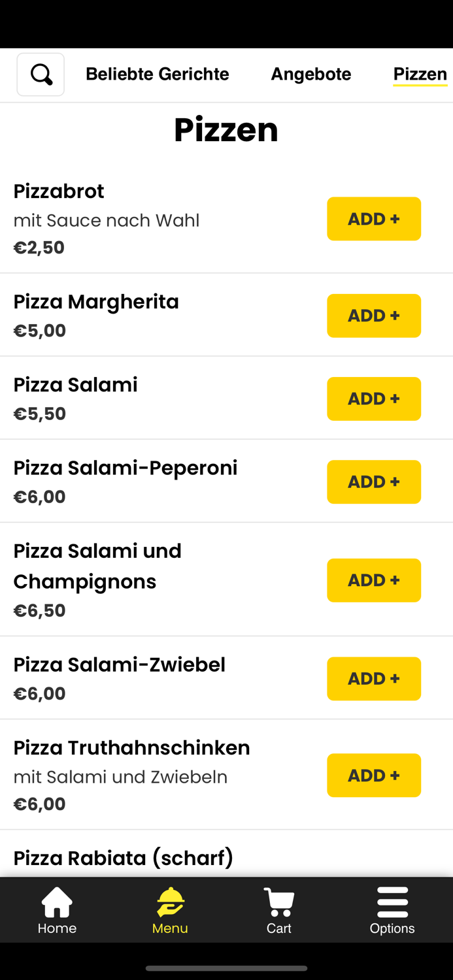Tap the Pizza Rabiata (scharf) list entry
This screenshot has height=980, width=453.
(x=124, y=857)
